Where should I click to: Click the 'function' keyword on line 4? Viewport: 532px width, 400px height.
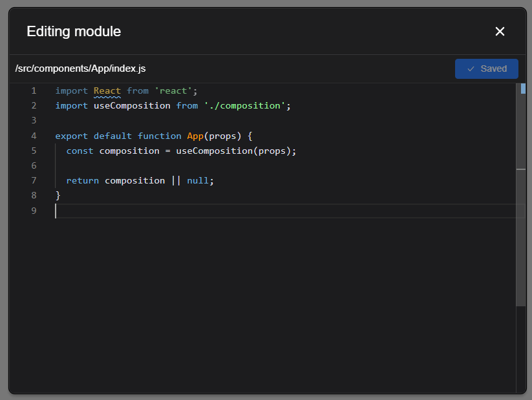coord(160,136)
